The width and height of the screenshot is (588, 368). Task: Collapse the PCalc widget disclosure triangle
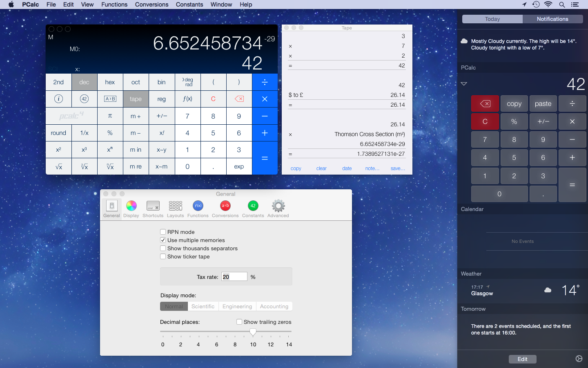464,84
